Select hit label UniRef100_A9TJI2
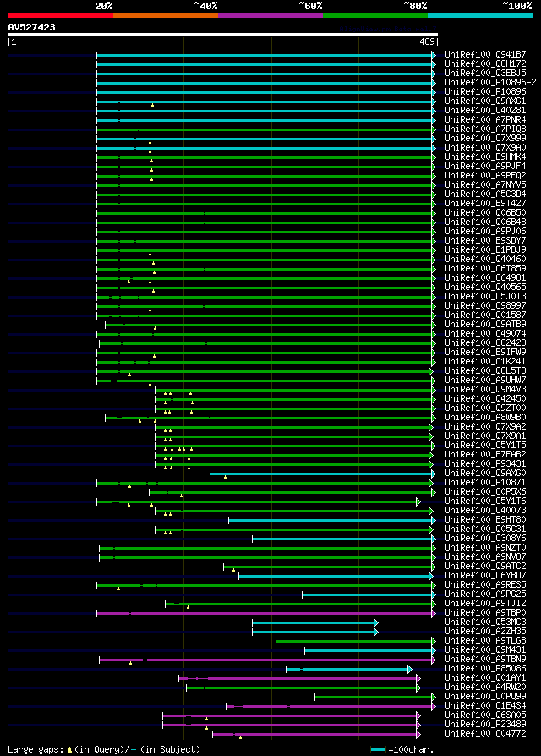 coord(485,604)
